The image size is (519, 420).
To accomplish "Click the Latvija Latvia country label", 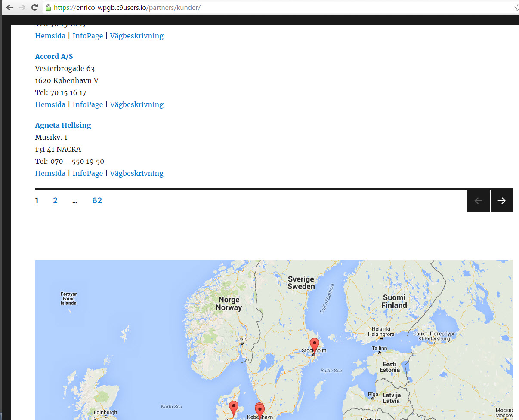I will tap(392, 398).
